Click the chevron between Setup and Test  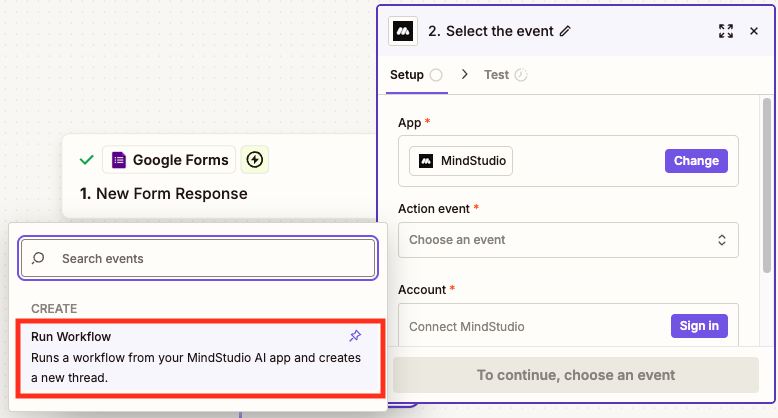[464, 74]
